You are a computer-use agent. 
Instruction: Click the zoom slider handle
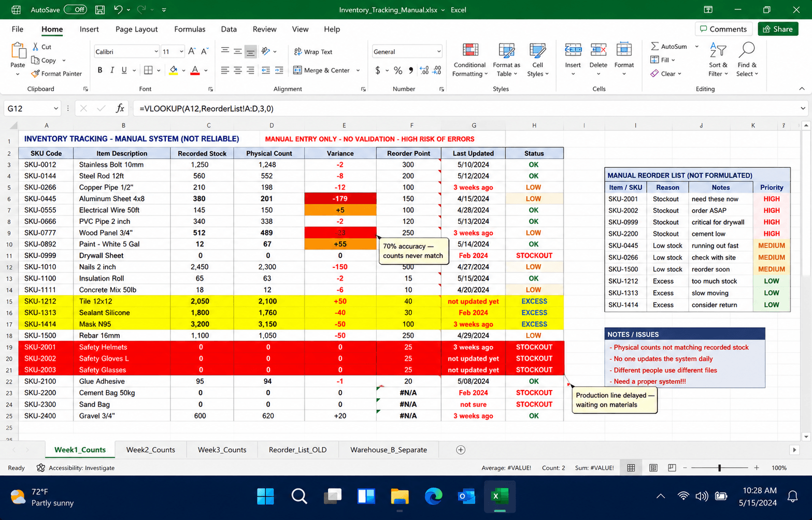(x=719, y=468)
